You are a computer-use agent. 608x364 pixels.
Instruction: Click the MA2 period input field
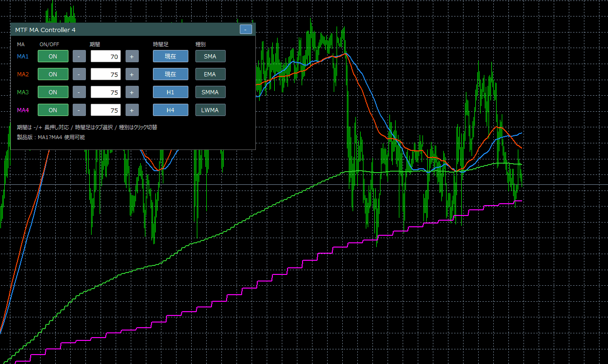(x=106, y=74)
